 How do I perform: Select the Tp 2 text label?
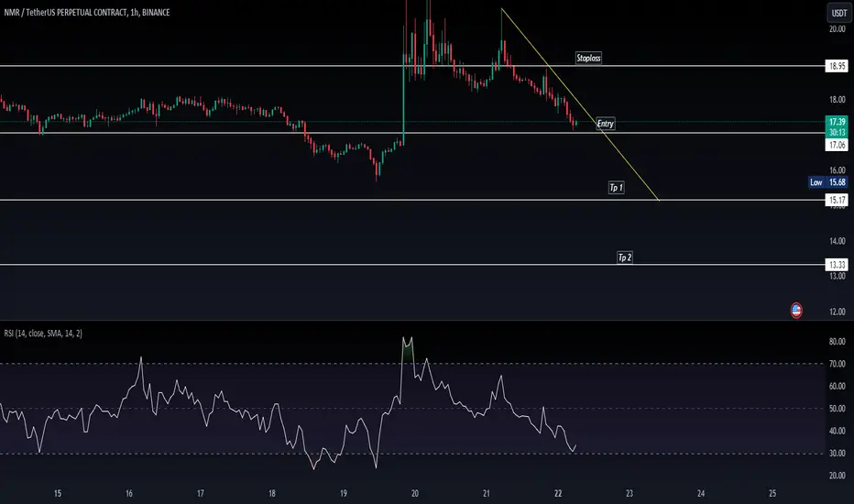(x=625, y=257)
